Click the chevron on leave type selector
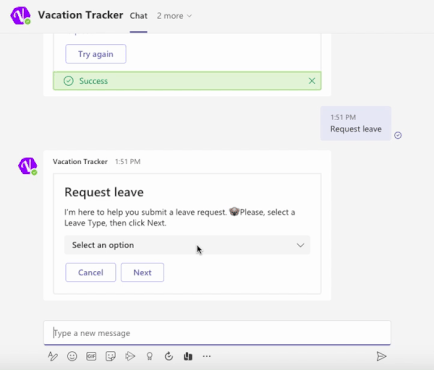Viewport: 434px width, 370px height. 300,245
